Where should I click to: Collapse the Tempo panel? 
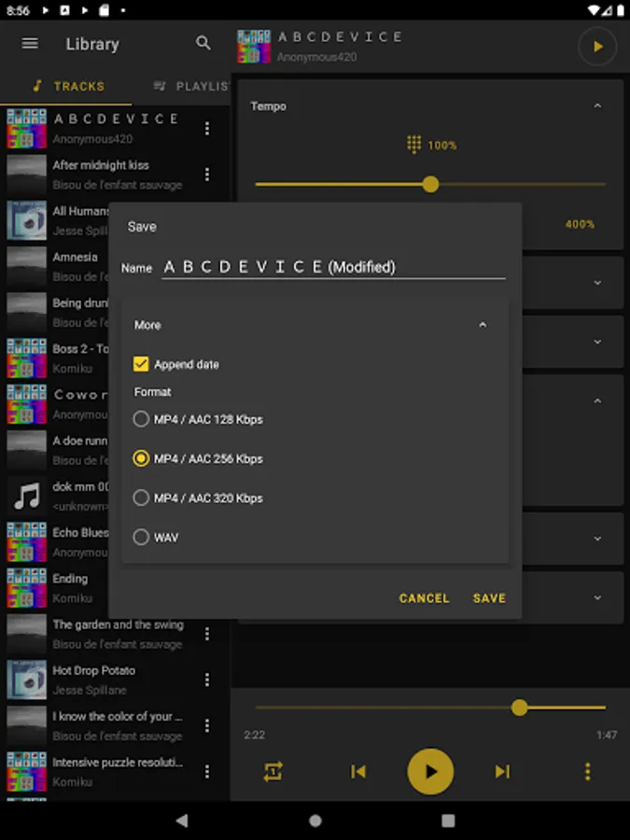click(597, 106)
